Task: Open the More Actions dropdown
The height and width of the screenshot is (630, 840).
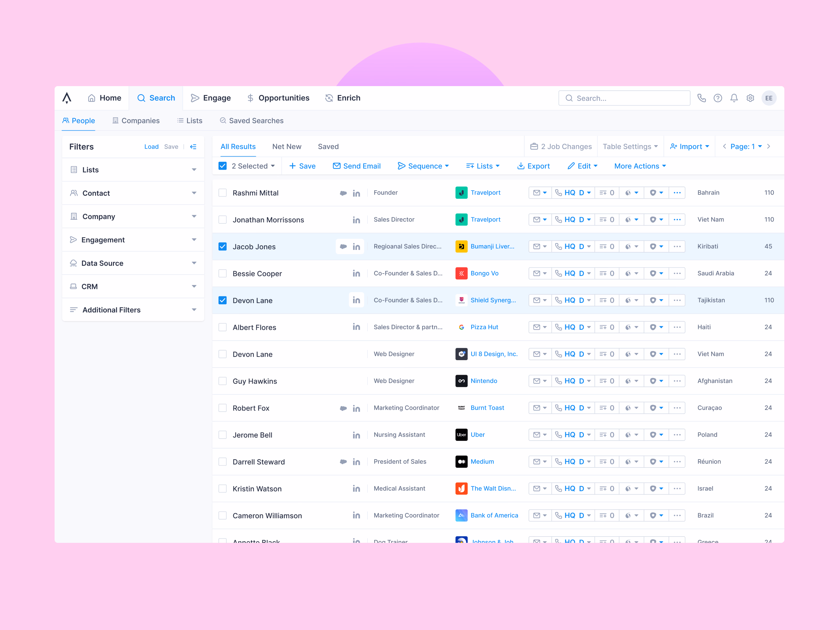Action: tap(640, 166)
